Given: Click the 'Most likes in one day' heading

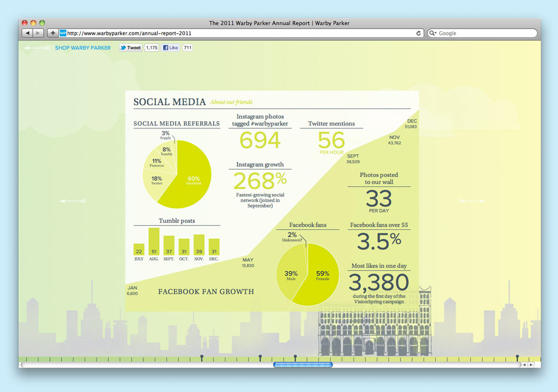Looking at the screenshot, I should coord(379,266).
